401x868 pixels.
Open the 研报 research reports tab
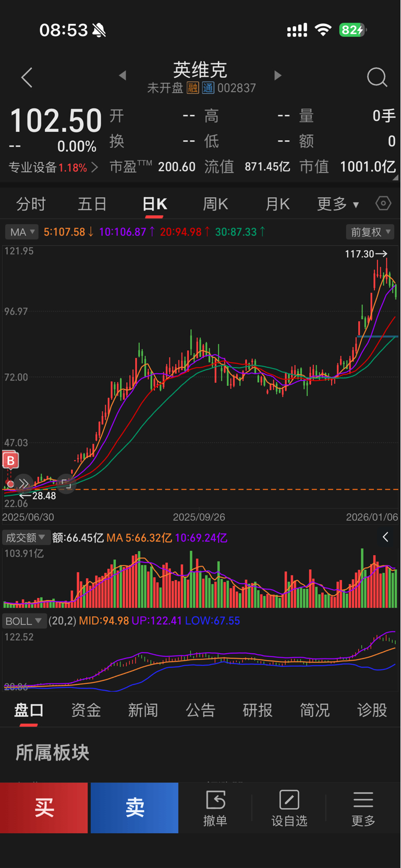(258, 710)
